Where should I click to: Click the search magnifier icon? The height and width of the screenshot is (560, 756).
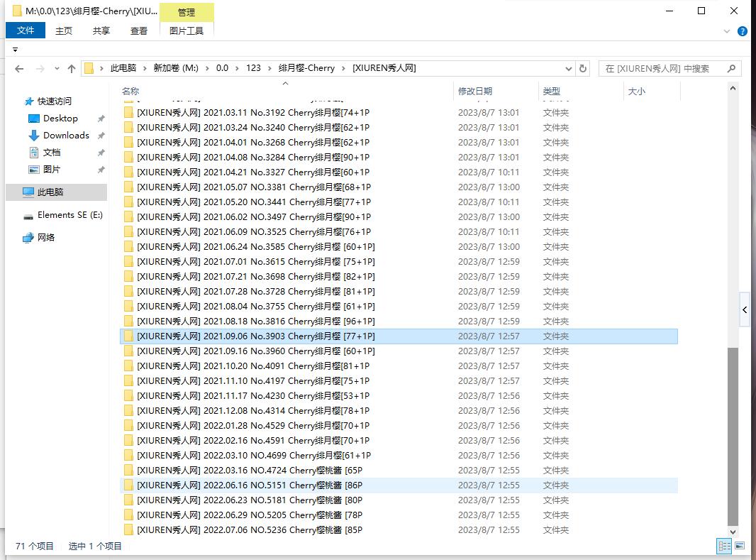click(x=731, y=69)
